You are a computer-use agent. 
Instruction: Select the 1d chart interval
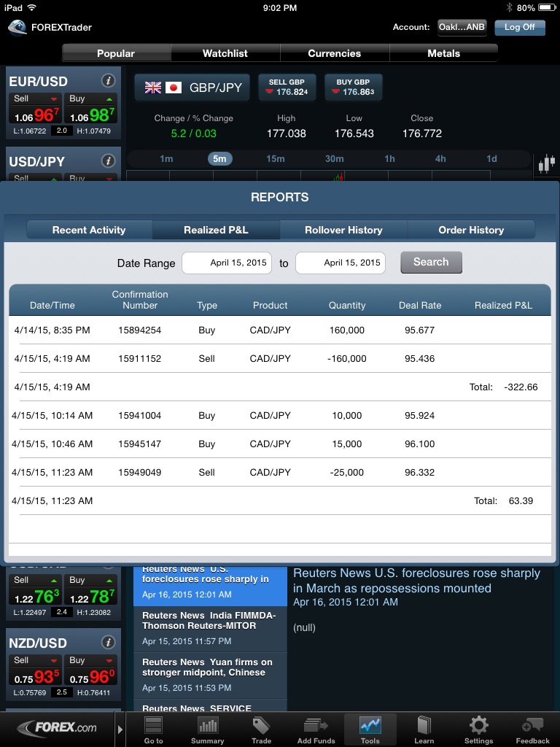[x=491, y=159]
